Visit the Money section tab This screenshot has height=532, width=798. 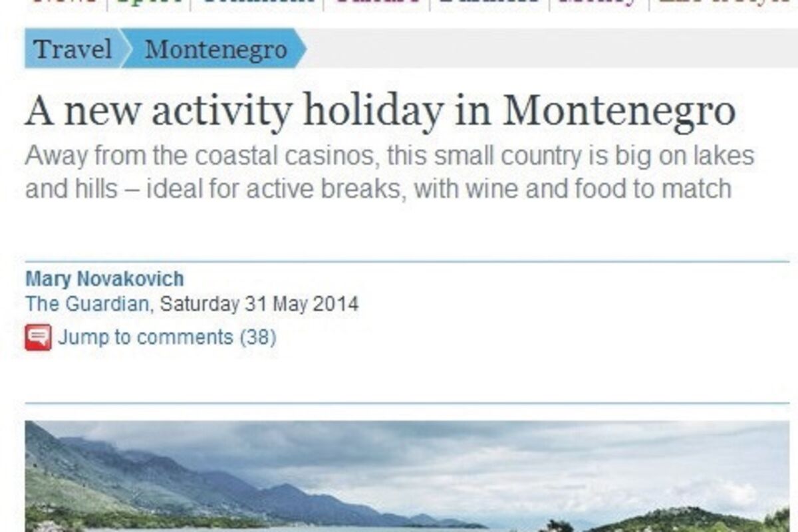pos(598,3)
